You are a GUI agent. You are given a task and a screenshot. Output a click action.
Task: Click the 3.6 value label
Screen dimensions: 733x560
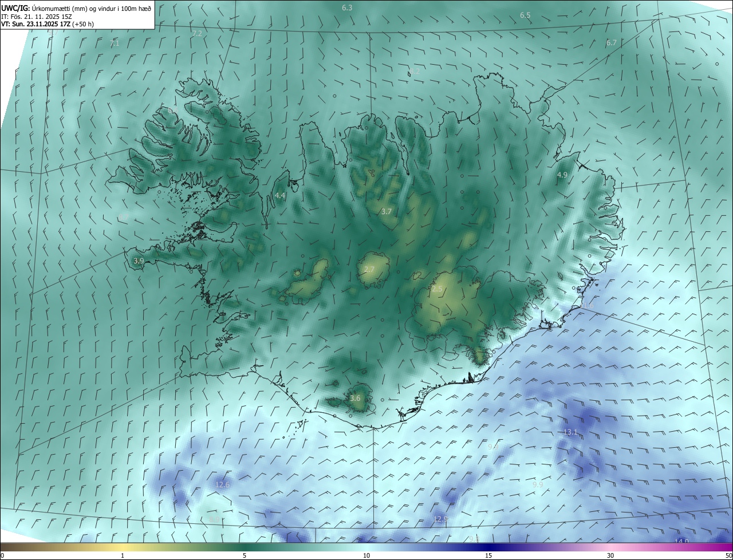pos(355,398)
